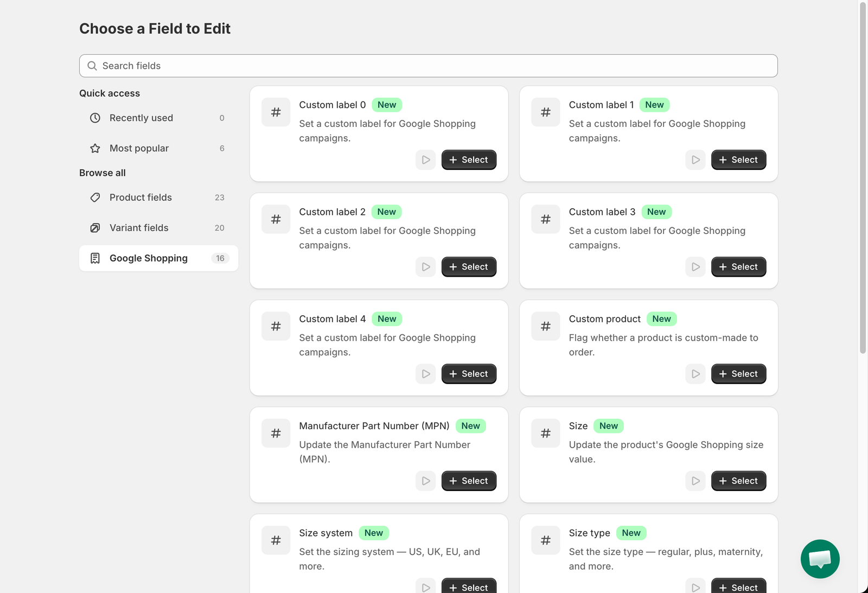This screenshot has width=868, height=593.
Task: Click the play preview icon for Custom product
Action: (695, 374)
